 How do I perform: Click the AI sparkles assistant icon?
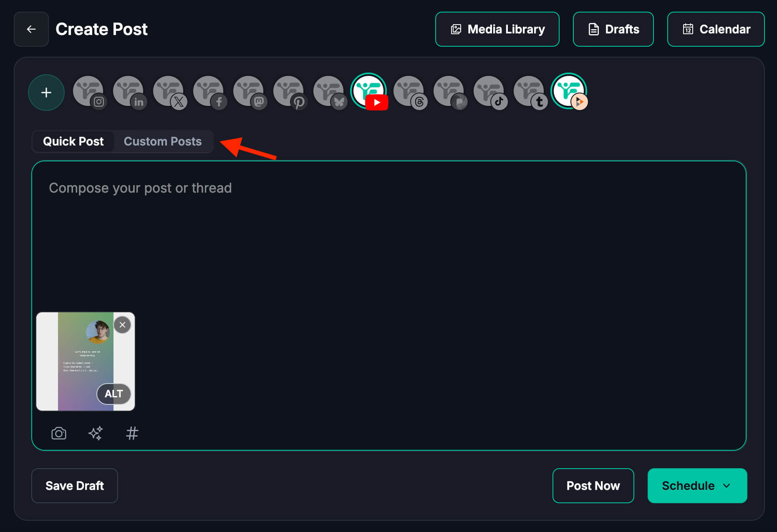tap(96, 433)
